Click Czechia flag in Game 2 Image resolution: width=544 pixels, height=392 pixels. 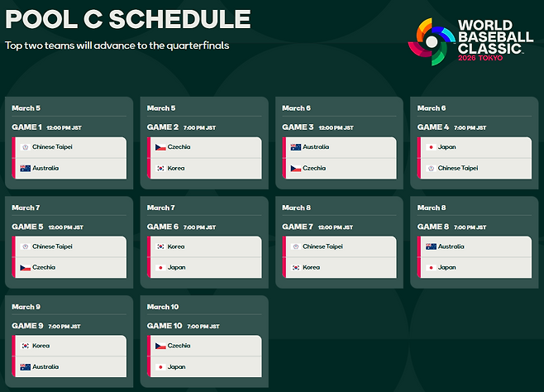coord(160,147)
